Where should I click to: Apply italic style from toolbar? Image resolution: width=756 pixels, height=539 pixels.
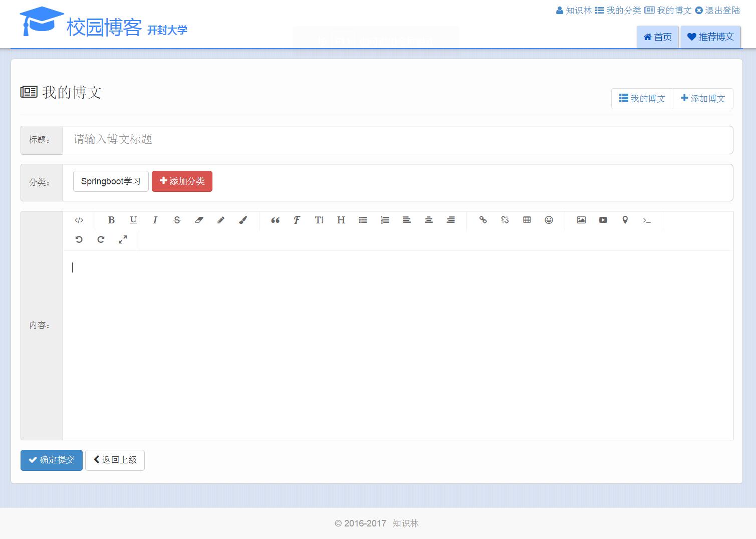click(155, 220)
